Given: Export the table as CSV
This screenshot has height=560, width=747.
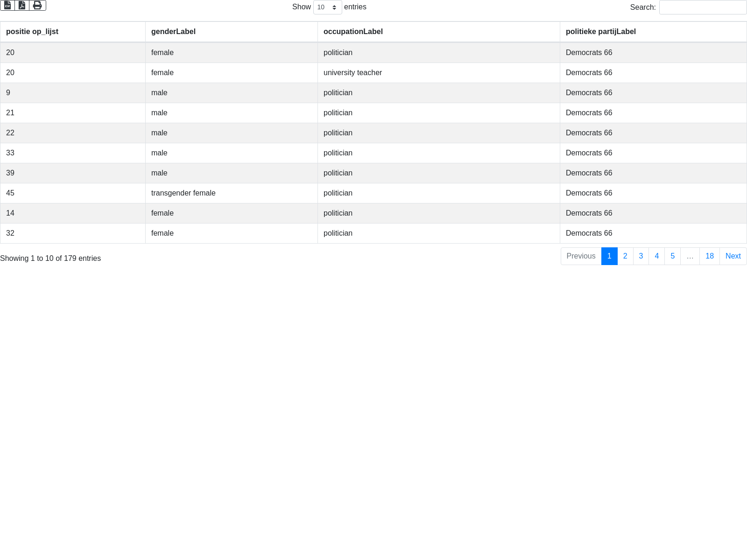Looking at the screenshot, I should 7,5.
